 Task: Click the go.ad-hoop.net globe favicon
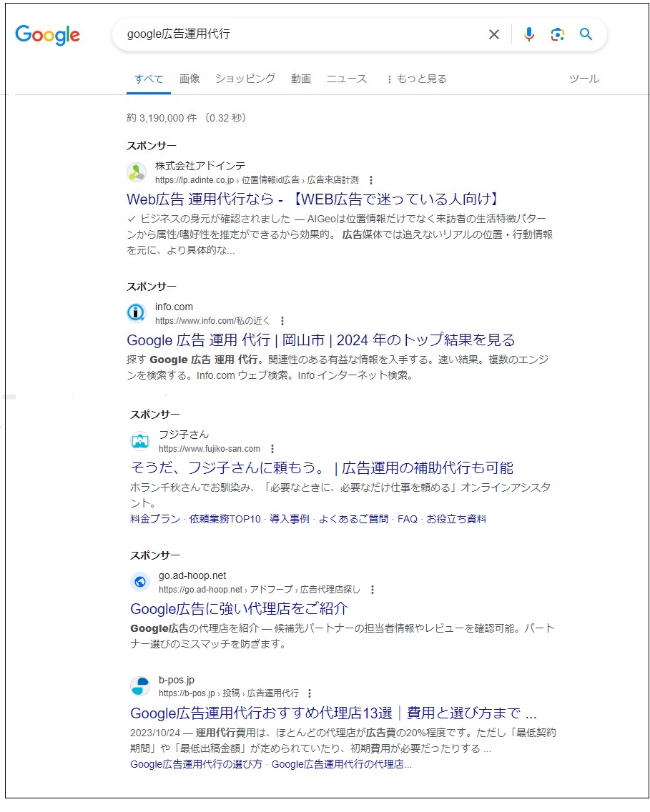pos(140,582)
